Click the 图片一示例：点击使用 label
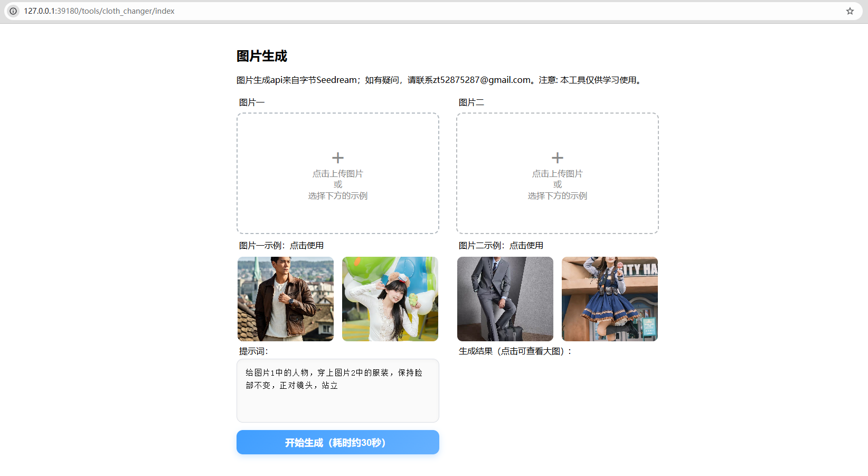 click(x=281, y=246)
